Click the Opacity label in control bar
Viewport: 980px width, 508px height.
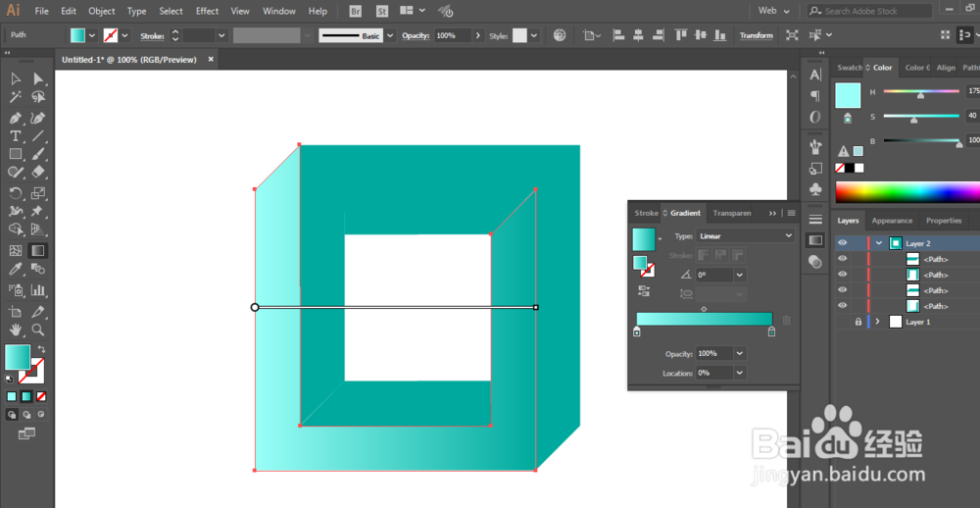tap(416, 36)
